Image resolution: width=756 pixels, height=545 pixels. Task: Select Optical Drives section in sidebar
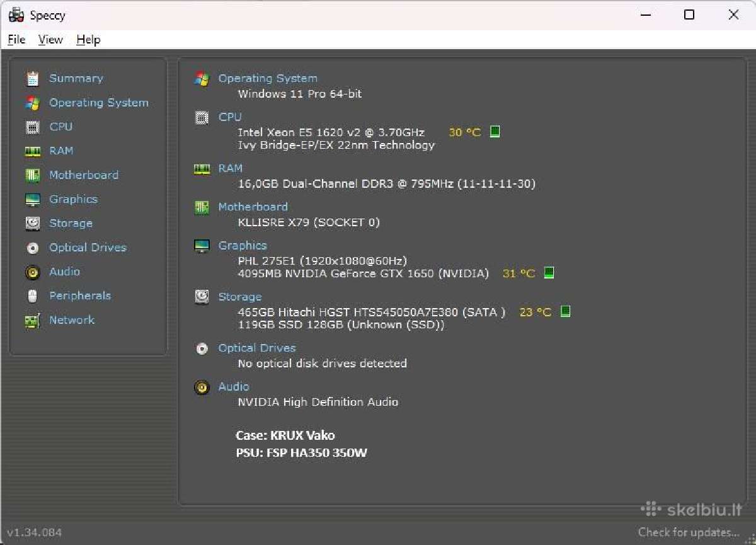(88, 248)
